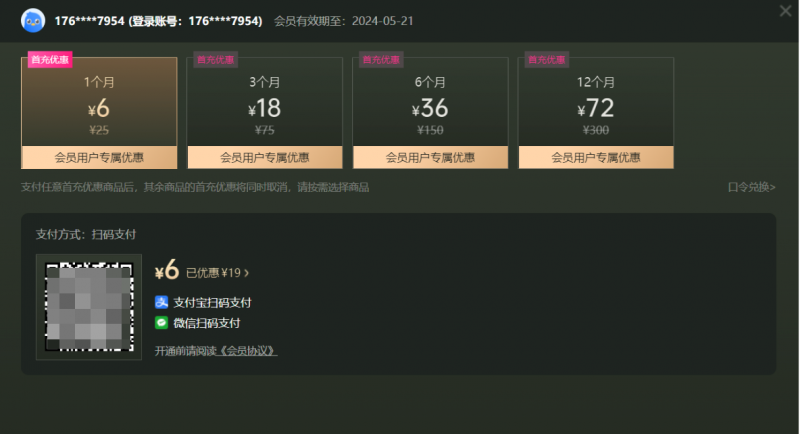This screenshot has width=800, height=434.
Task: Click the 支付任意首充优惠商品后 notice text
Action: coord(195,187)
